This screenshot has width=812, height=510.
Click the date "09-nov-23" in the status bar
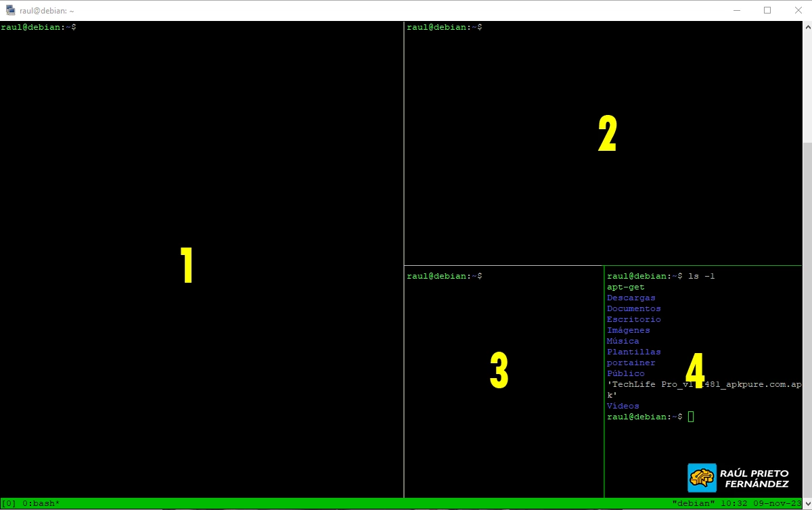click(777, 503)
